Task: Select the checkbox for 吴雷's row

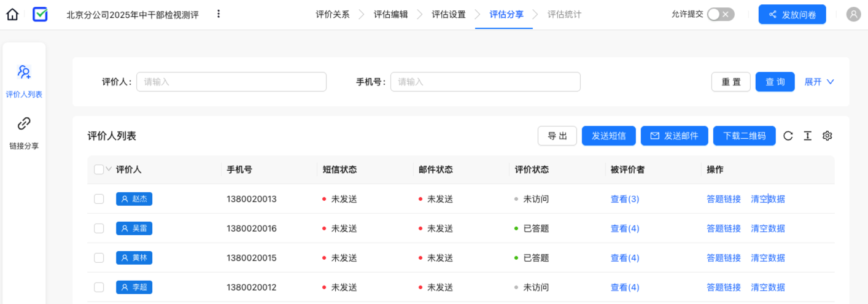Action: 99,228
